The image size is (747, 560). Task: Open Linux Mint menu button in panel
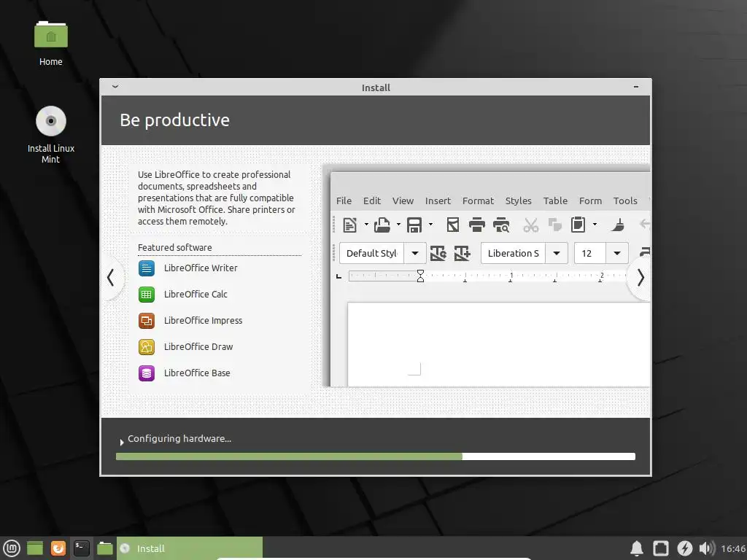(x=12, y=548)
